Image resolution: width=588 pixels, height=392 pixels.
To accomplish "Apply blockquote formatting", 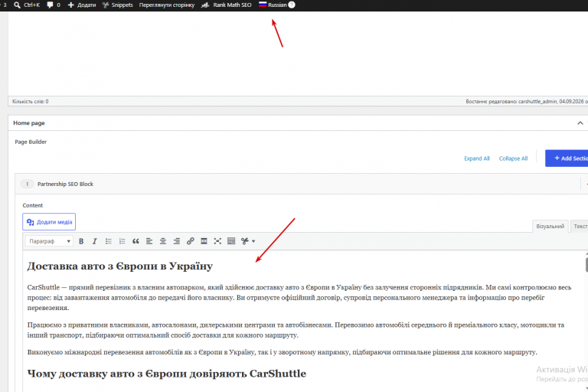I will 136,241.
